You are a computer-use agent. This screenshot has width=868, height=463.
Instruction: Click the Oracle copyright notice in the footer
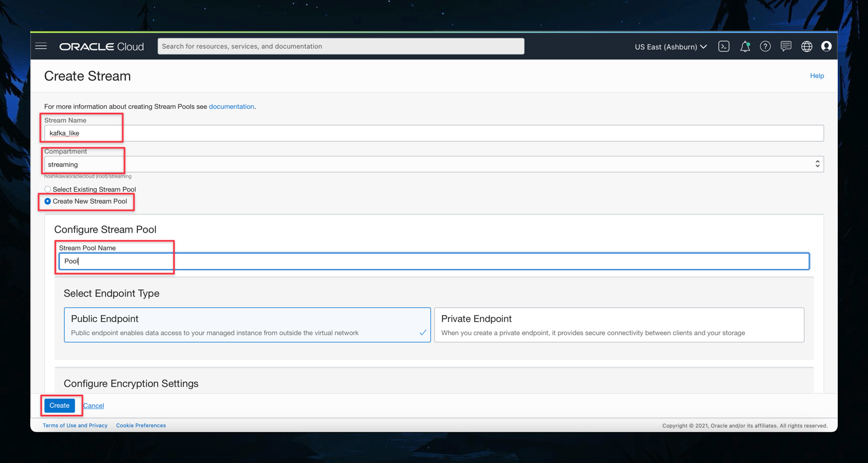coord(745,425)
